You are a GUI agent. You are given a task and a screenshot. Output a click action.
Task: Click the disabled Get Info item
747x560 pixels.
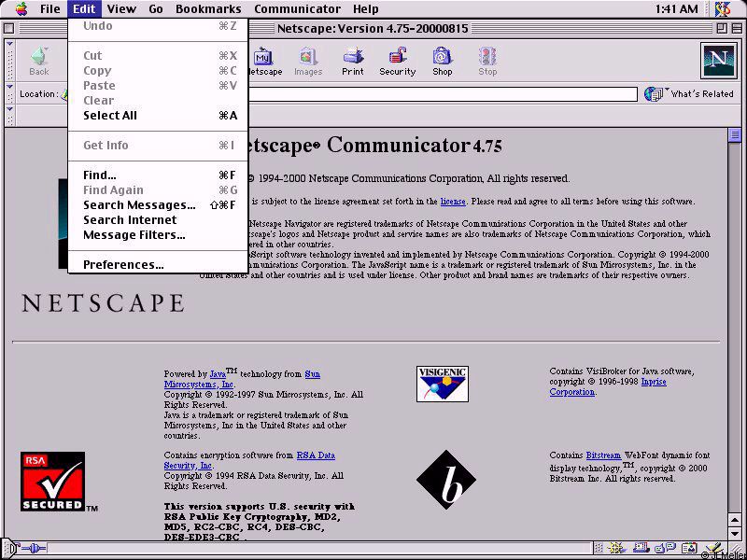[158, 146]
